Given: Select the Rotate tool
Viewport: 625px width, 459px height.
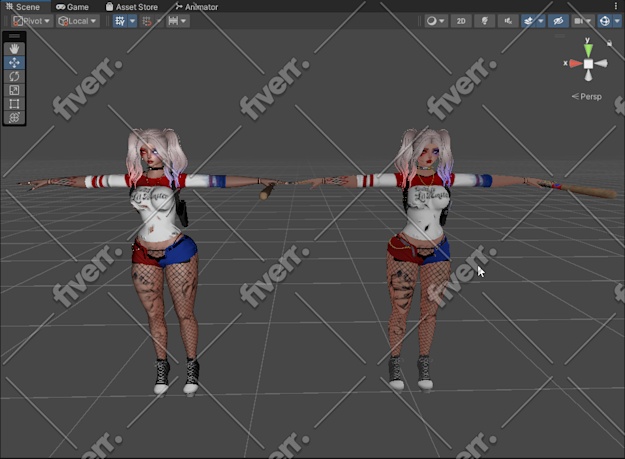Looking at the screenshot, I should [14, 76].
